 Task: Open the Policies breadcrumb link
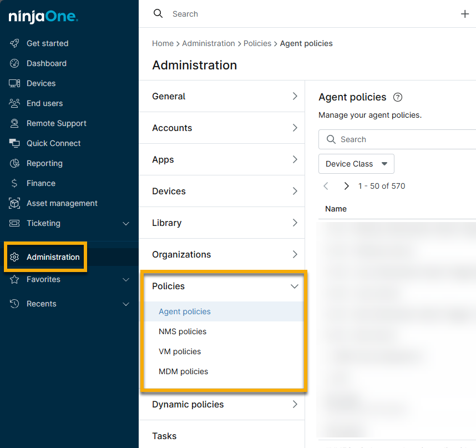click(257, 43)
